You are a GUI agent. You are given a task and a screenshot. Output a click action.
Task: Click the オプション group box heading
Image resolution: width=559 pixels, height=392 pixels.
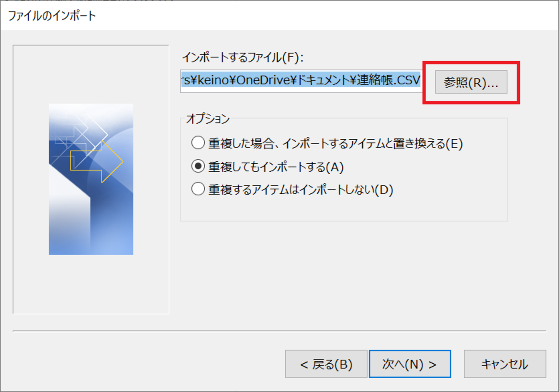click(208, 118)
